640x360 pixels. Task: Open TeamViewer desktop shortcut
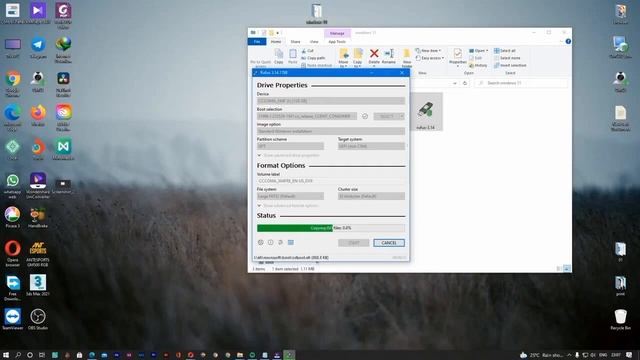click(13, 319)
